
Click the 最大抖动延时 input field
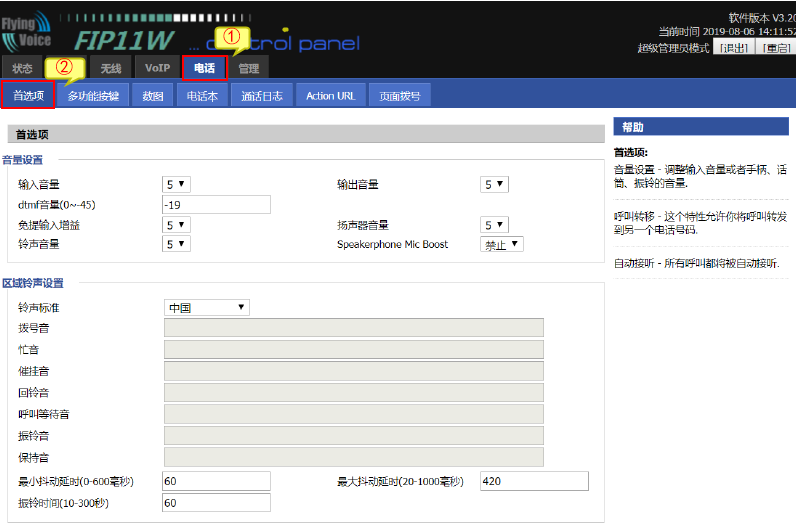point(533,481)
